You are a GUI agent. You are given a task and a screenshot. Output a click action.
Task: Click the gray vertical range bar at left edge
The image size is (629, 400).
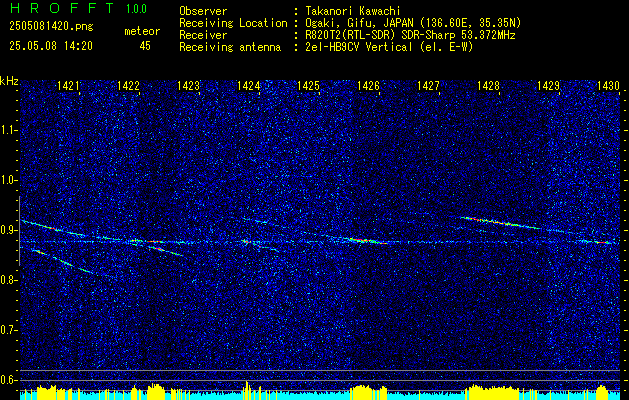point(19,231)
